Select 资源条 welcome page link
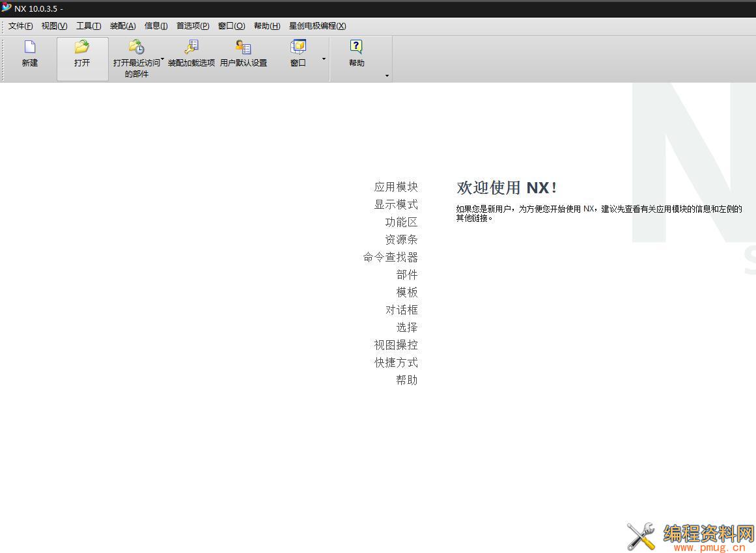The image size is (756, 553). (x=401, y=239)
